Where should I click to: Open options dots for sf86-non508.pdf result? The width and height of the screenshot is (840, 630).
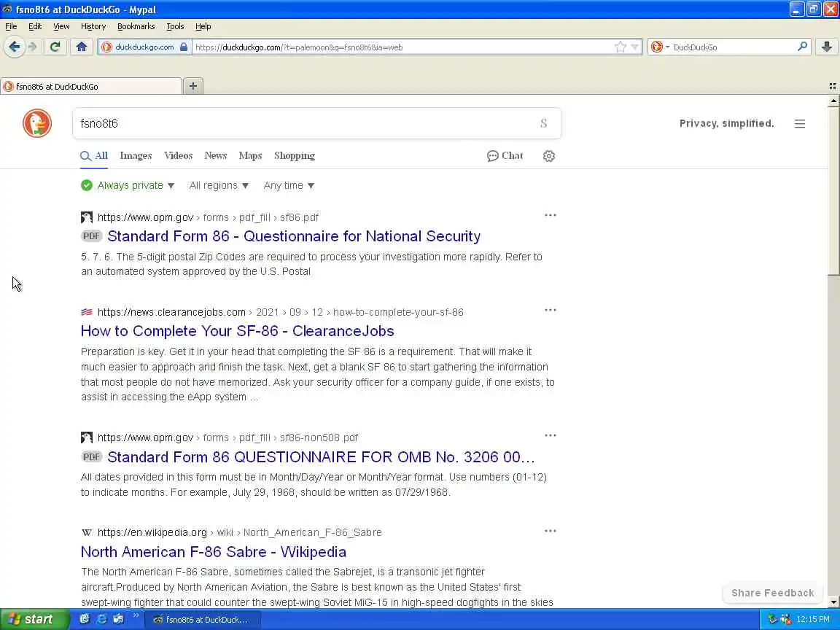click(551, 435)
